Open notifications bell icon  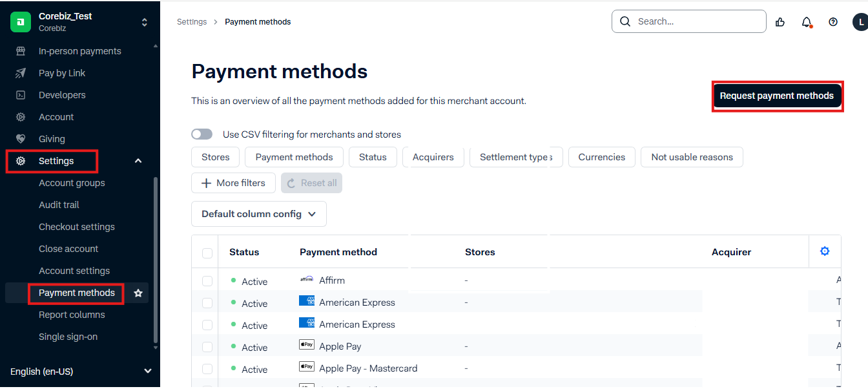tap(807, 22)
